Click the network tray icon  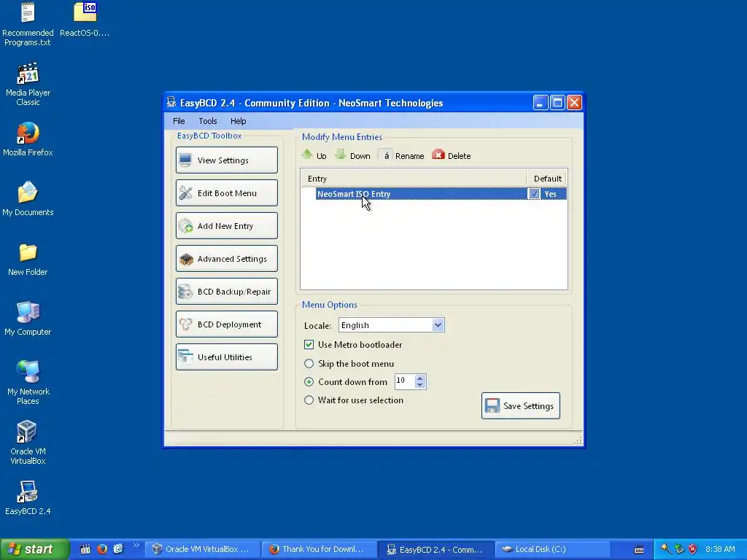click(x=680, y=549)
